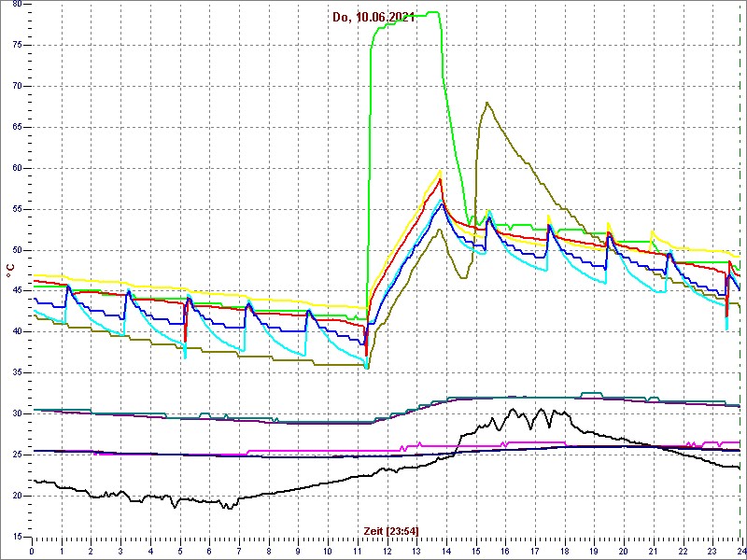
Task: Click hour 0 on the time axis
Action: pyautogui.click(x=32, y=551)
